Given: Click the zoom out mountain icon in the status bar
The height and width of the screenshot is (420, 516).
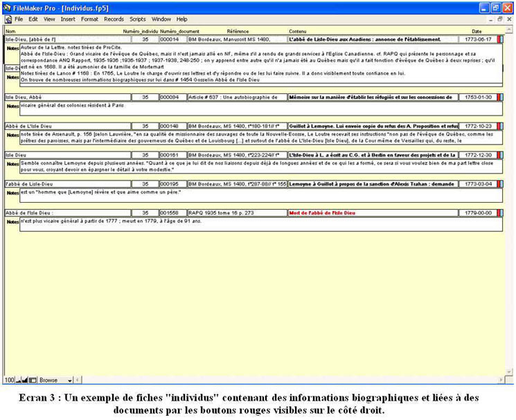Looking at the screenshot, I should (x=19, y=381).
